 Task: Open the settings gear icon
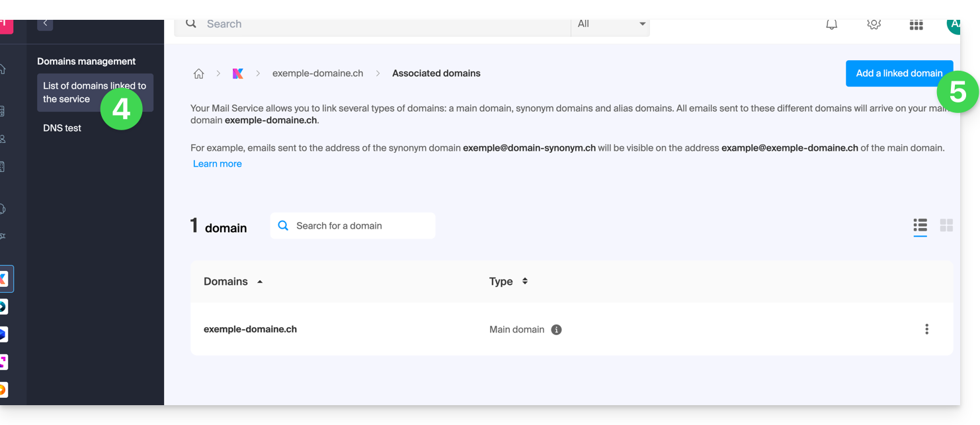coord(874,24)
